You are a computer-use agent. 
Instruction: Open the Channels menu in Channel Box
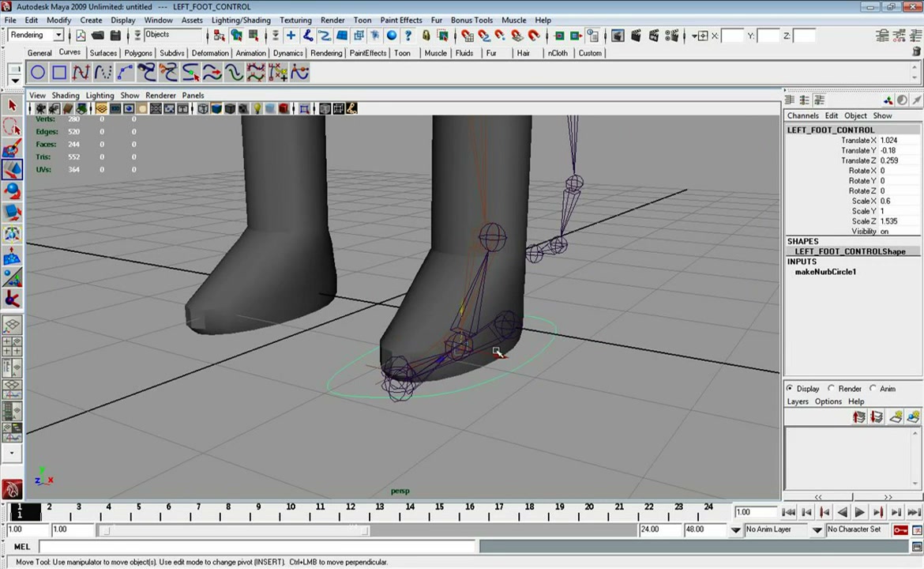802,115
